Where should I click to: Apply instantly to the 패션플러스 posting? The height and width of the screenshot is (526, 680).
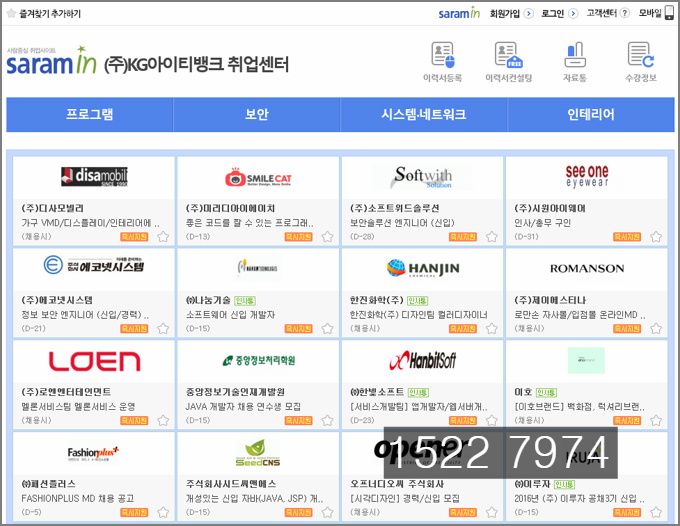pos(134,513)
